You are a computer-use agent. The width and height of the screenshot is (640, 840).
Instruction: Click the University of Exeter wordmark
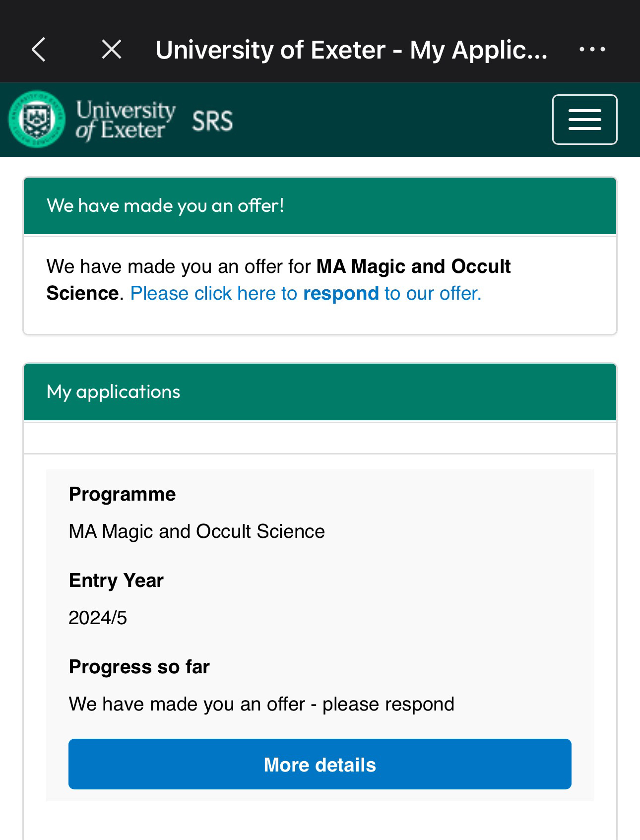(x=126, y=120)
